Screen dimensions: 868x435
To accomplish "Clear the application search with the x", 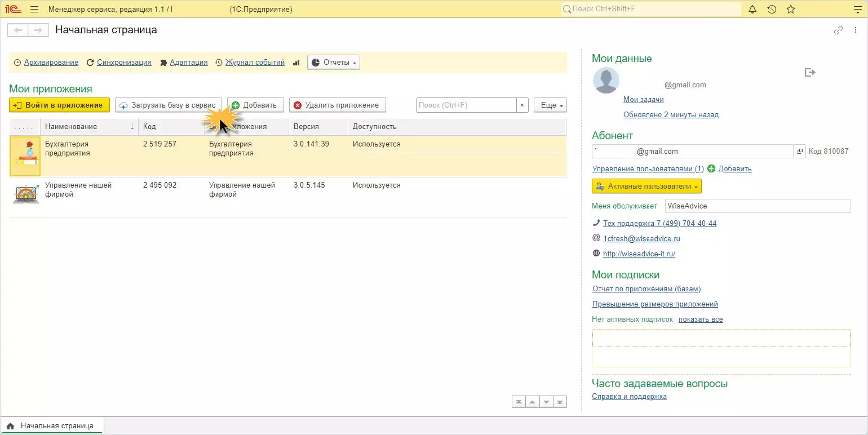I will (x=522, y=105).
